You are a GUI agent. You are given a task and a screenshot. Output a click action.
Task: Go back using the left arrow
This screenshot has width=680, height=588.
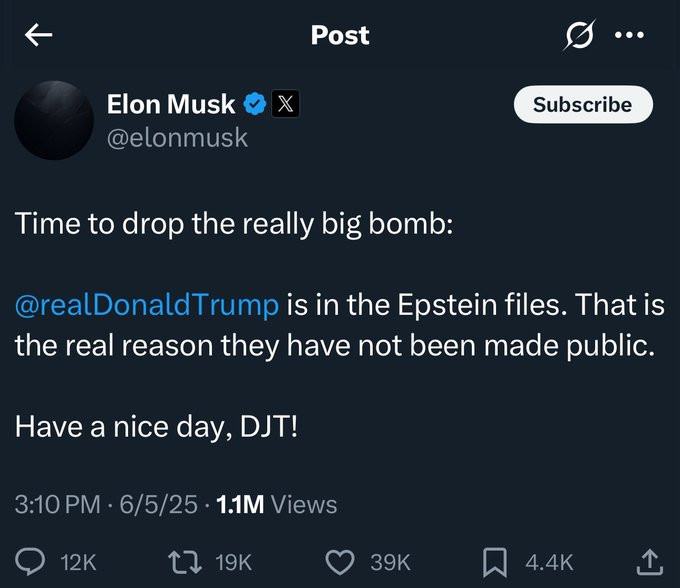(x=38, y=35)
